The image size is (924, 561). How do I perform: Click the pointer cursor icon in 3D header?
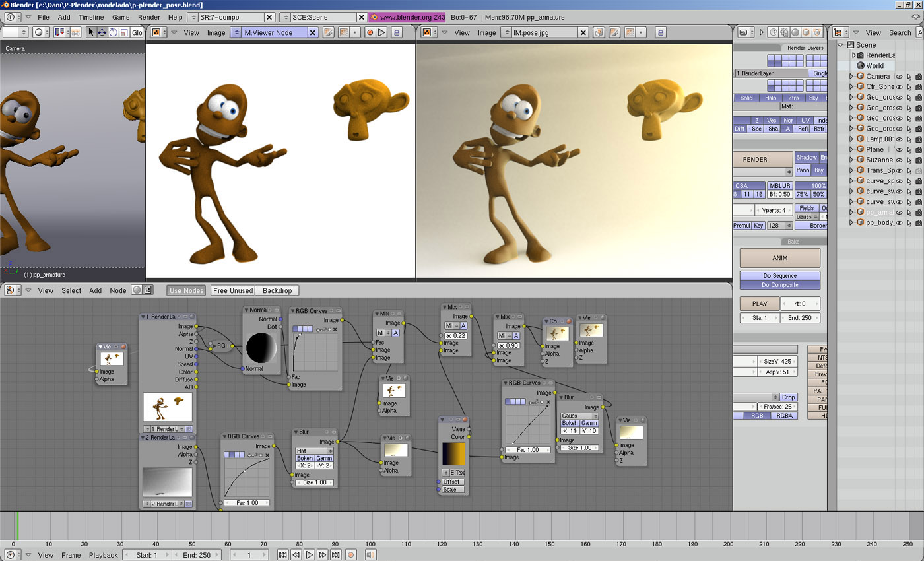92,32
